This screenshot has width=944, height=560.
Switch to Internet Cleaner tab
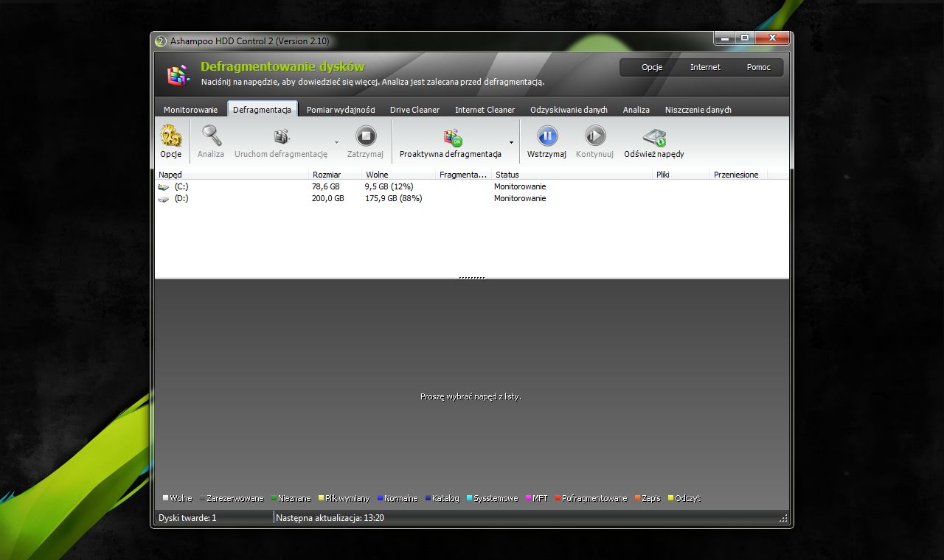pyautogui.click(x=485, y=110)
